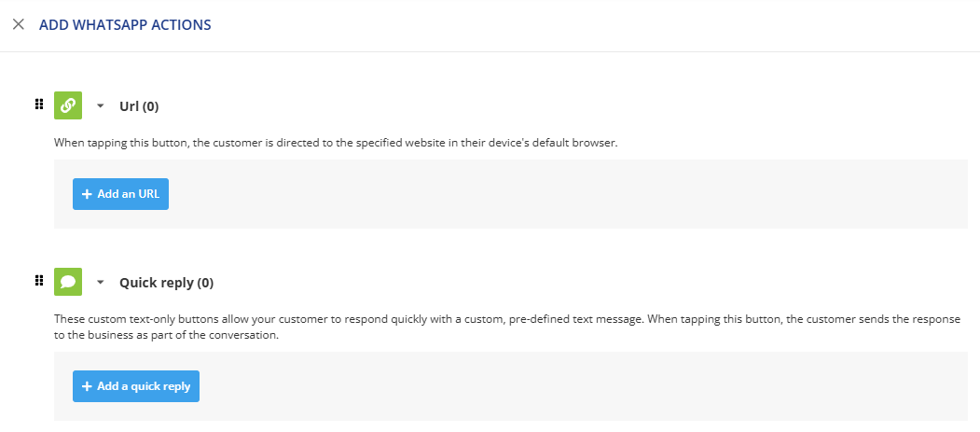Click empty gray area of Quick reply panel
Viewport: 980px width, 432px height.
point(562,386)
